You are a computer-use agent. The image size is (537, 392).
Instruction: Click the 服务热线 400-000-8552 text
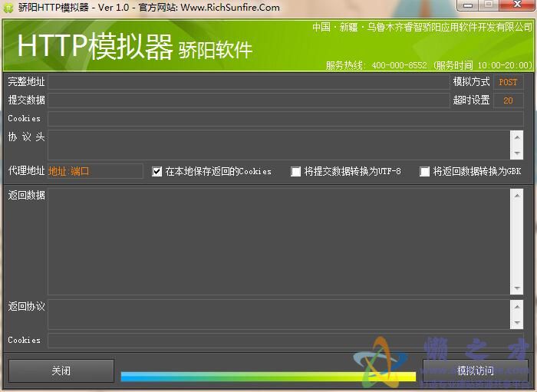[x=377, y=65]
